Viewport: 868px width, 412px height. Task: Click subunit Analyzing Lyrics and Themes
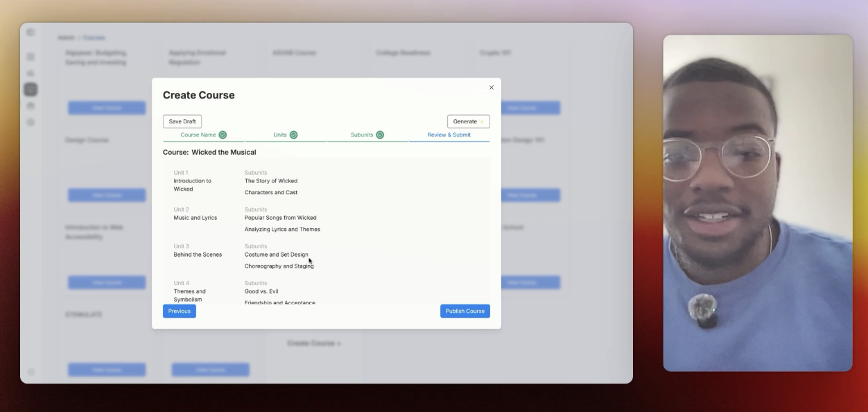click(282, 230)
